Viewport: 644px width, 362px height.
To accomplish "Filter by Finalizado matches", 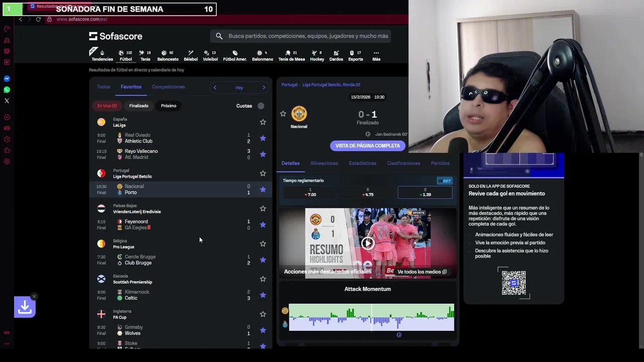I will point(138,106).
